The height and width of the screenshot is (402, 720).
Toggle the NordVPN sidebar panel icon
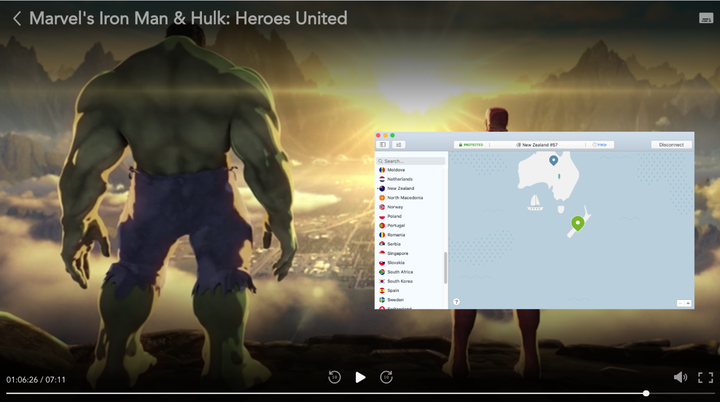point(382,145)
